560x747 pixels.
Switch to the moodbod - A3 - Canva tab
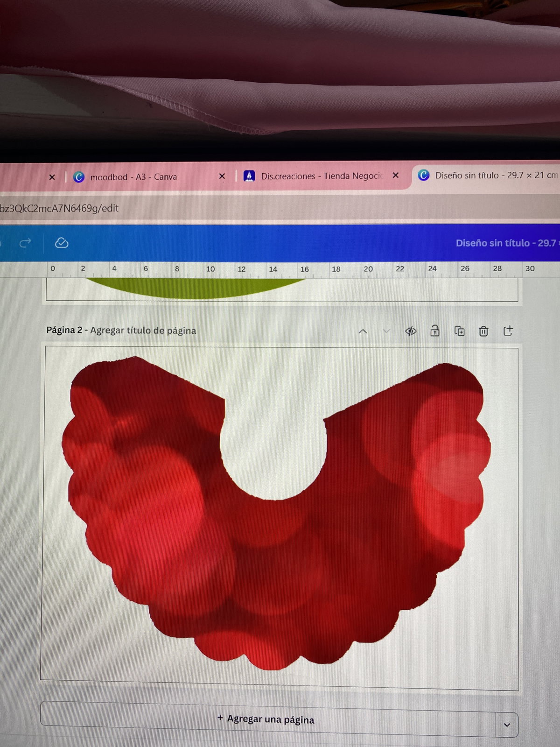tap(133, 177)
